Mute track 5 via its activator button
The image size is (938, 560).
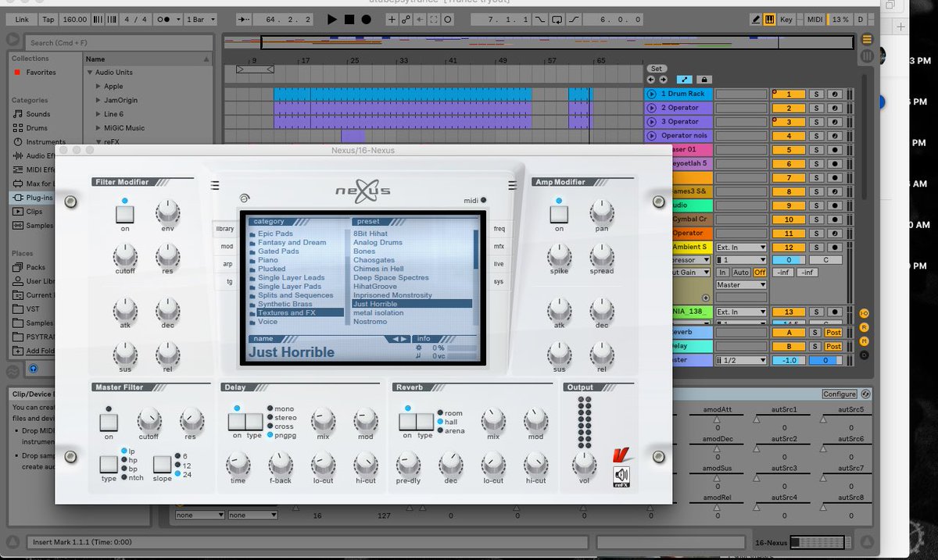788,150
